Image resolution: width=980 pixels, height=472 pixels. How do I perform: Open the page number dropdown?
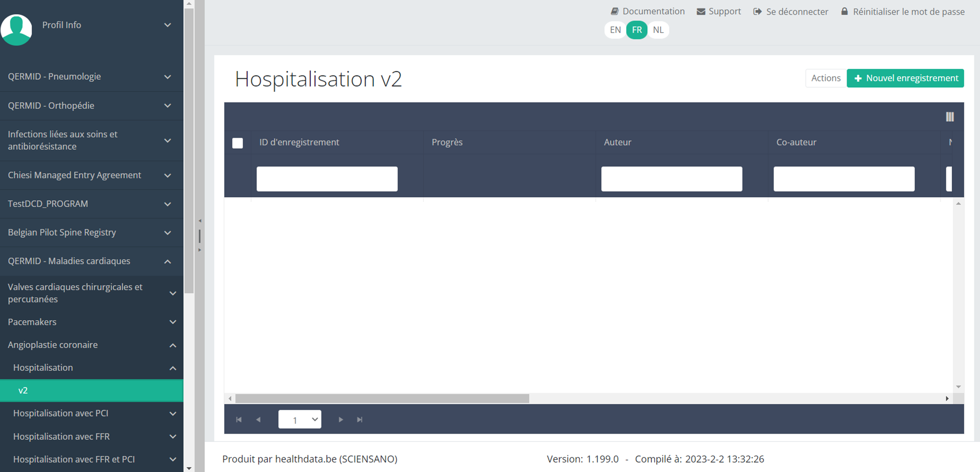pyautogui.click(x=300, y=419)
